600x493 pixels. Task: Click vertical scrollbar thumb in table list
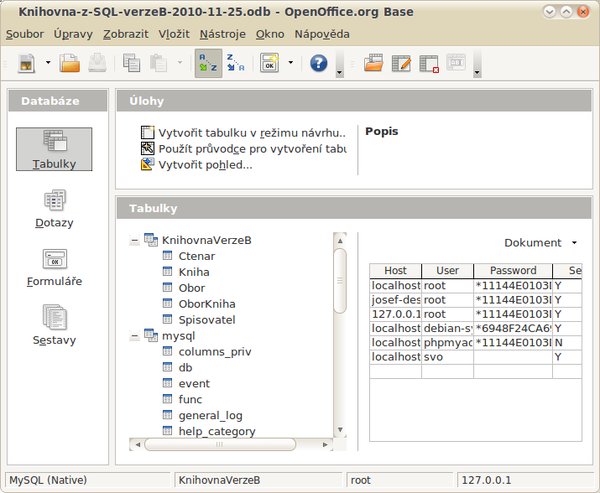coord(340,281)
